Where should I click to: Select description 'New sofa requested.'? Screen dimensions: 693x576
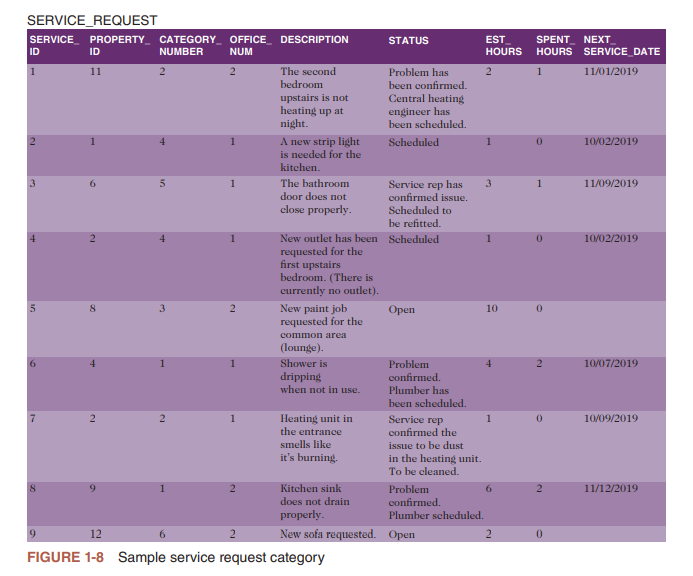click(x=328, y=534)
